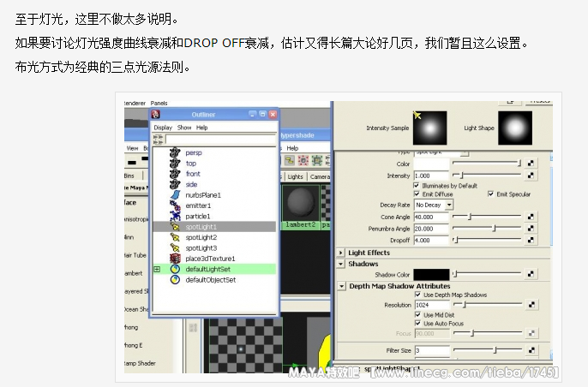Switch to the Lights tab in Hypershade
This screenshot has width=588, height=387.
point(295,176)
